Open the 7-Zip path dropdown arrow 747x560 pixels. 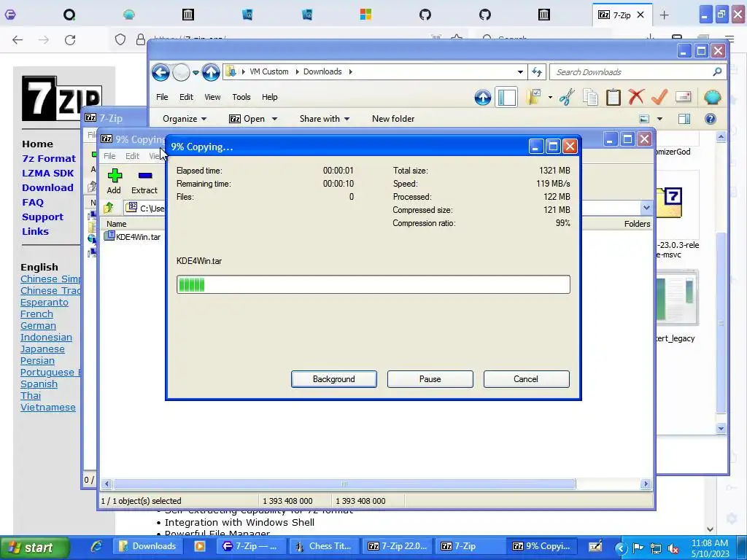click(646, 208)
